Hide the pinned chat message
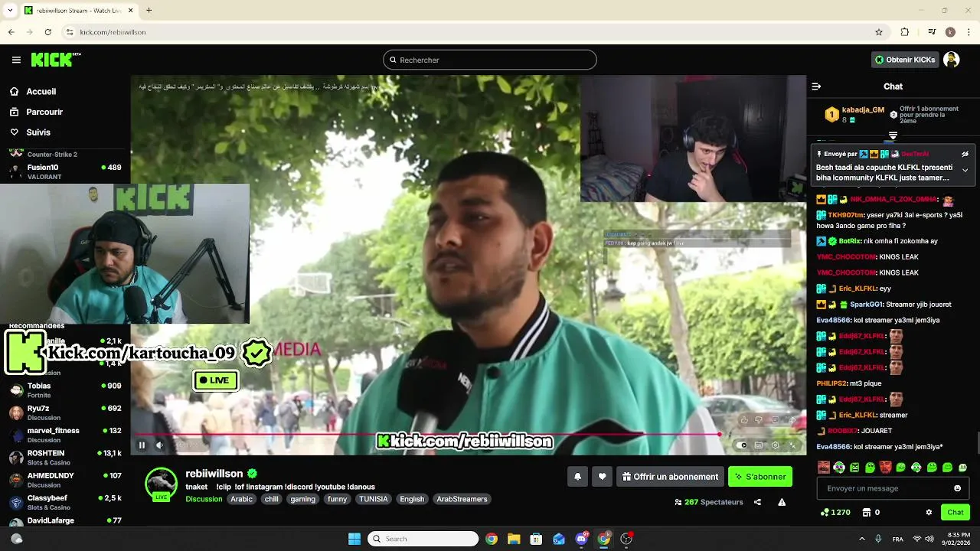The height and width of the screenshot is (551, 980). (x=965, y=154)
